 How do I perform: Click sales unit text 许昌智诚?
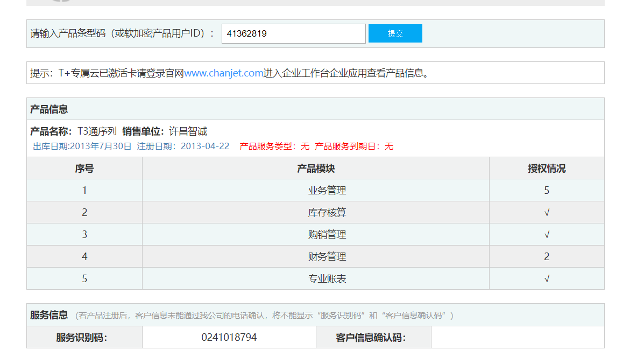click(188, 131)
